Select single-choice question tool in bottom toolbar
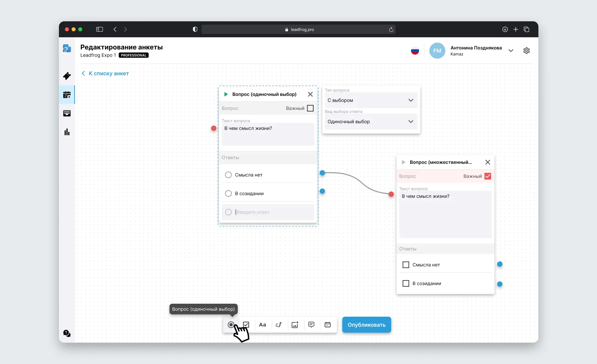 tap(231, 325)
